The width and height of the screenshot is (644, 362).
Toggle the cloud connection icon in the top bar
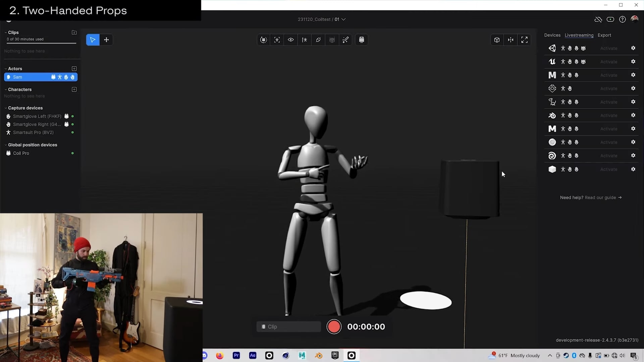pyautogui.click(x=598, y=19)
